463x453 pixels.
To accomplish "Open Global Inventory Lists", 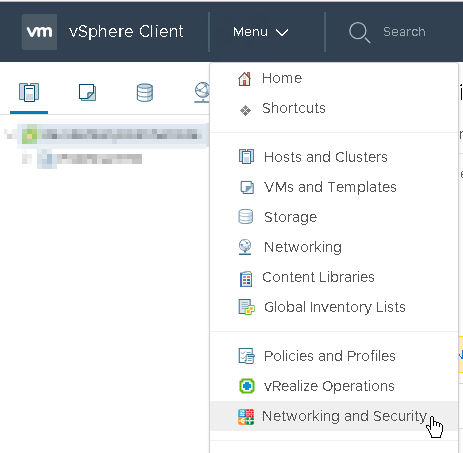I will pos(334,307).
